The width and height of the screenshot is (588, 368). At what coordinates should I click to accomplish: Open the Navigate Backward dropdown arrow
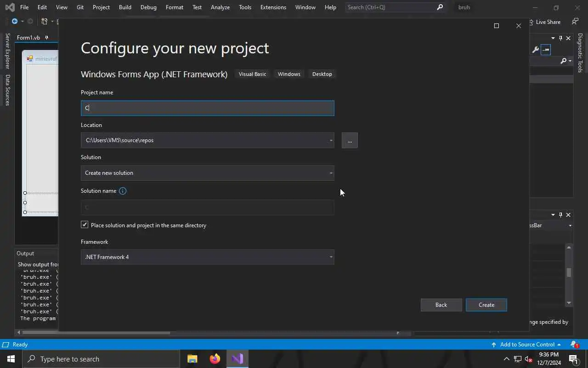(22, 22)
